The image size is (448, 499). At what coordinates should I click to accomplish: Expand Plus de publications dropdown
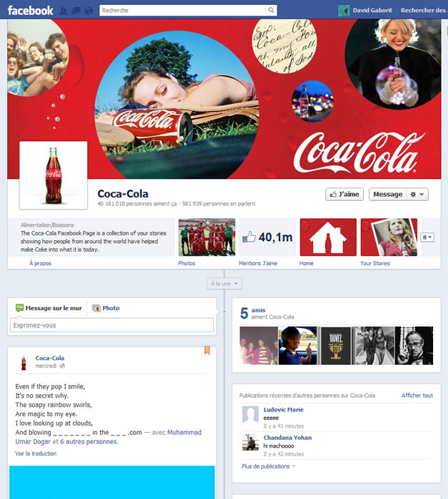tap(268, 466)
